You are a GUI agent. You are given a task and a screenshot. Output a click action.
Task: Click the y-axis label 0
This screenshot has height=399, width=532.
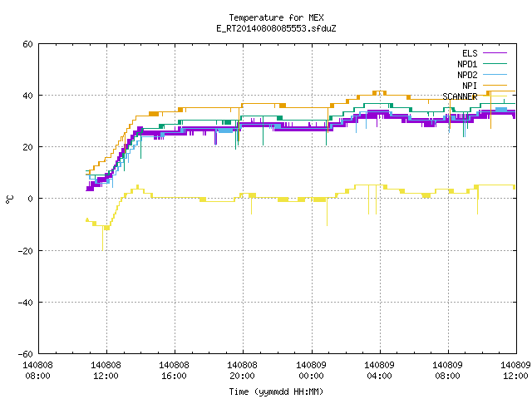pyautogui.click(x=30, y=199)
